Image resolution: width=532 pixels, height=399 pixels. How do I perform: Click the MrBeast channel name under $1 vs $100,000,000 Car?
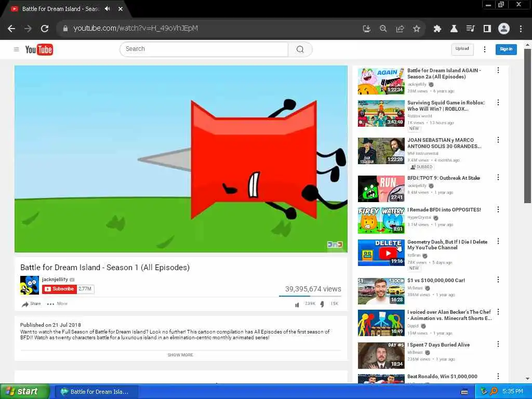[x=415, y=288]
